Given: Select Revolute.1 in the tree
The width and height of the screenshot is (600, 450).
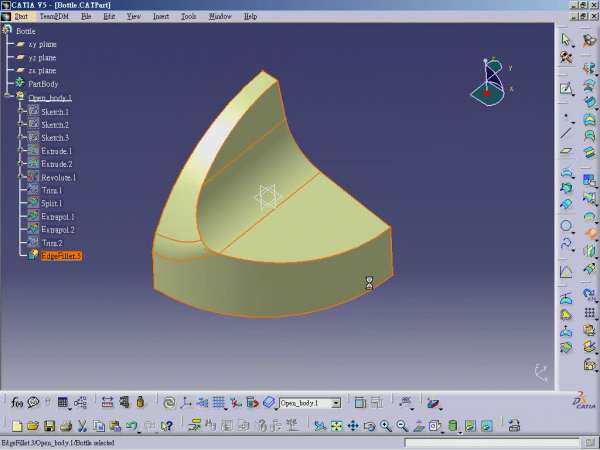Looking at the screenshot, I should click(59, 178).
